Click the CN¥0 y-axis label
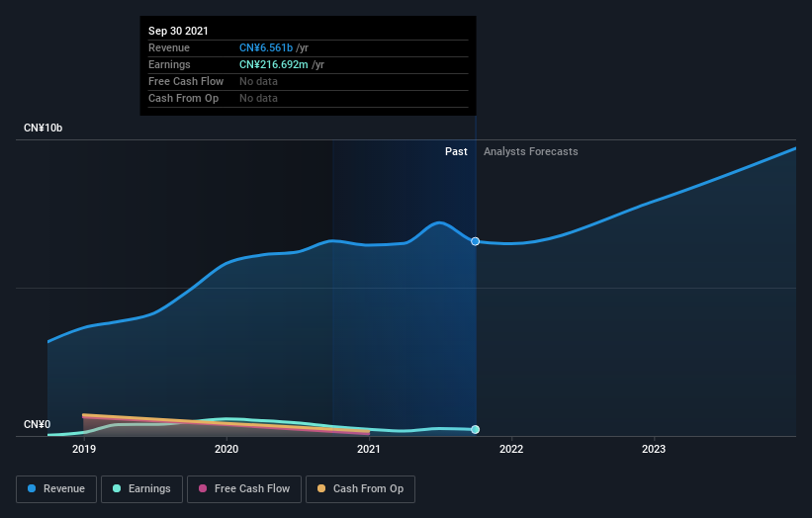This screenshot has width=812, height=518. point(38,424)
